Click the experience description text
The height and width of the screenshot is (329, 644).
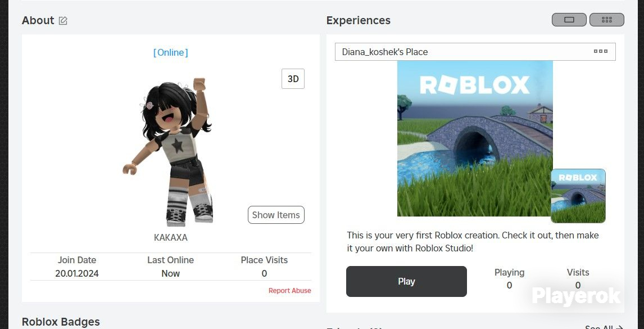tap(473, 242)
